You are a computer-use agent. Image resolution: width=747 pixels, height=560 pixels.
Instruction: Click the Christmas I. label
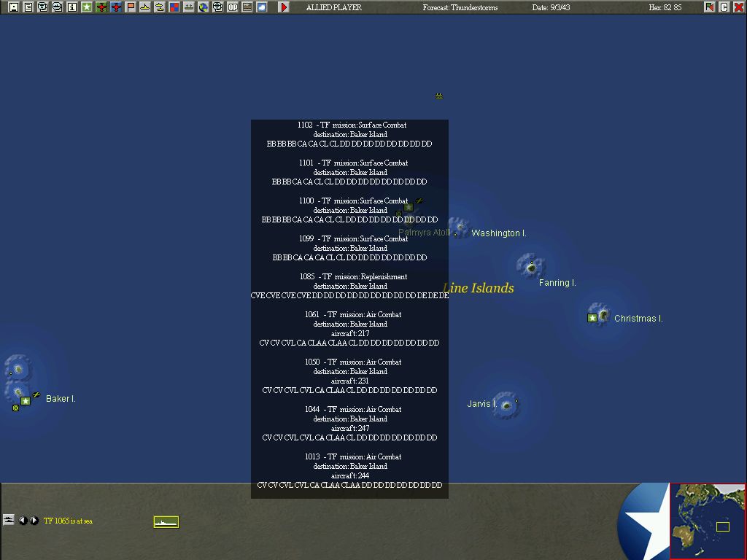(x=638, y=319)
